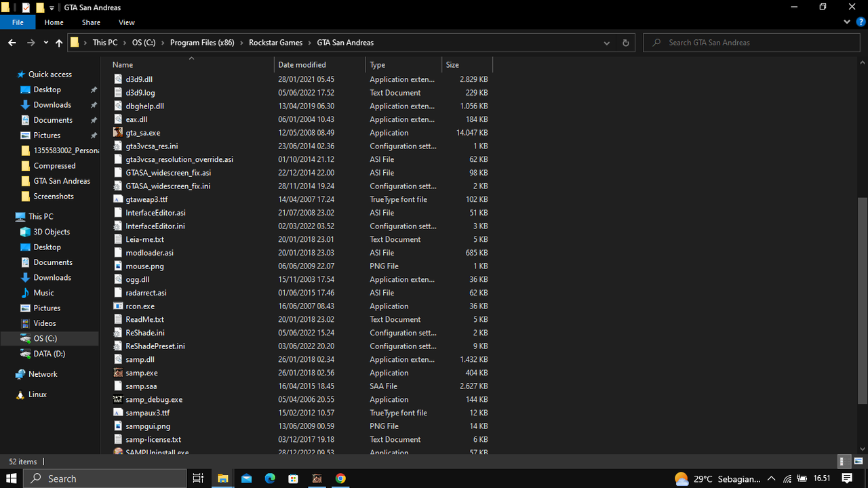Open the Share ribbon tab
Screen dimensions: 868x488
(x=91, y=22)
